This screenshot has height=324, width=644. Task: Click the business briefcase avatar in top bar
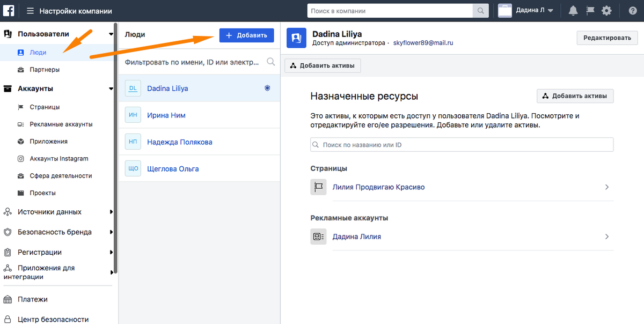pyautogui.click(x=505, y=11)
